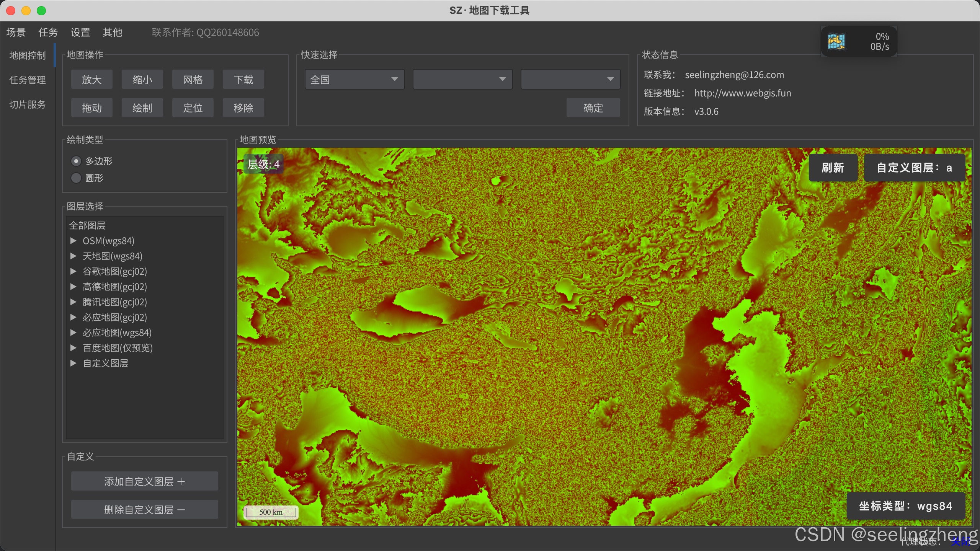Switch to the 任务管理 tab

28,80
